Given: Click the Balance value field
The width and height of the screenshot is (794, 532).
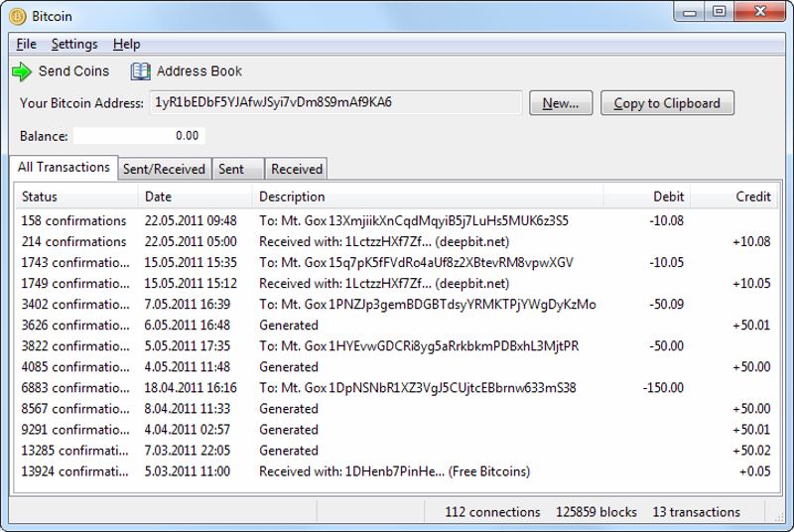Looking at the screenshot, I should 139,136.
